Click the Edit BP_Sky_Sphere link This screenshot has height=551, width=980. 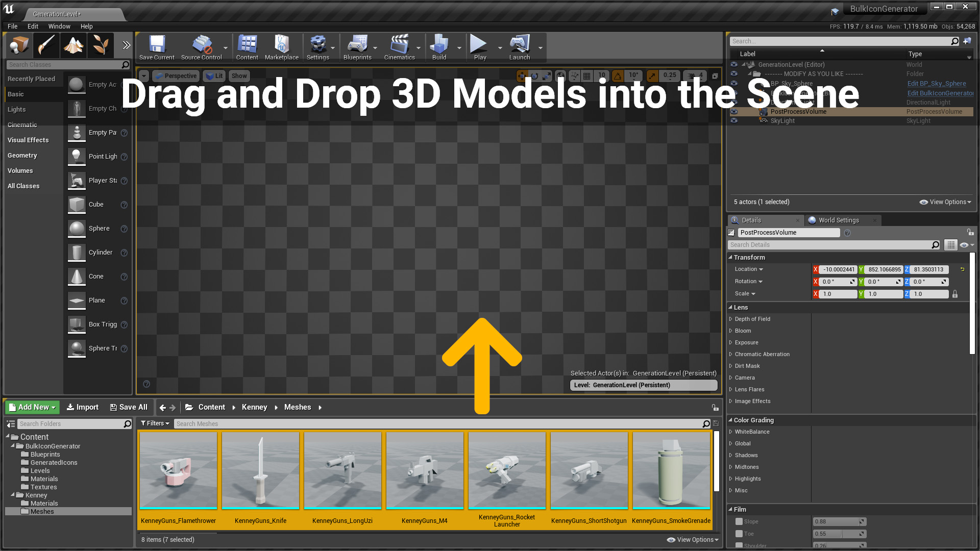click(936, 84)
